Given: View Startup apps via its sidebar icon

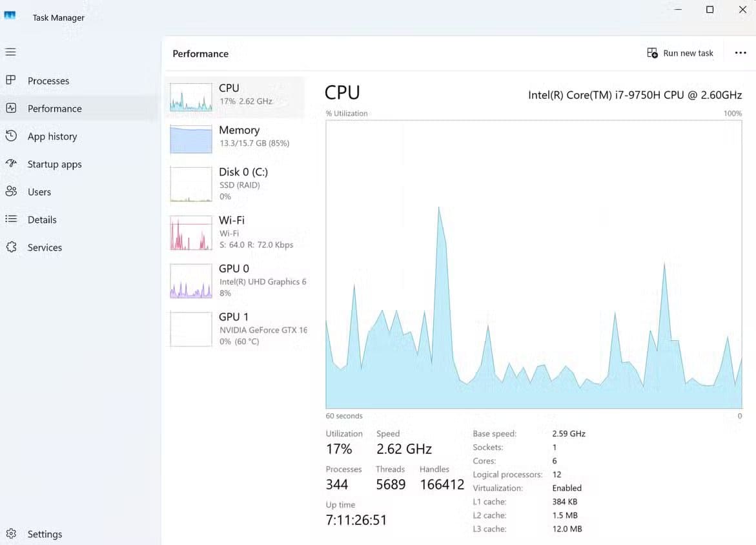Looking at the screenshot, I should [x=11, y=164].
